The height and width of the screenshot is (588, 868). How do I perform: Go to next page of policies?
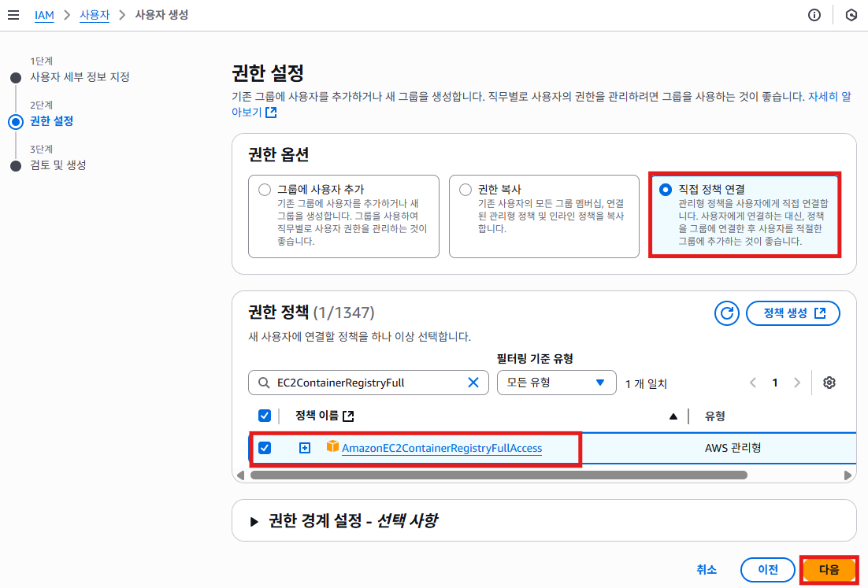pos(796,383)
